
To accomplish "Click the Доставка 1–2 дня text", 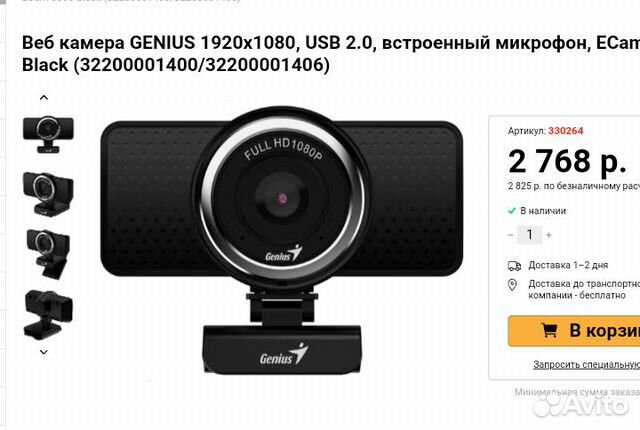I will point(568,265).
